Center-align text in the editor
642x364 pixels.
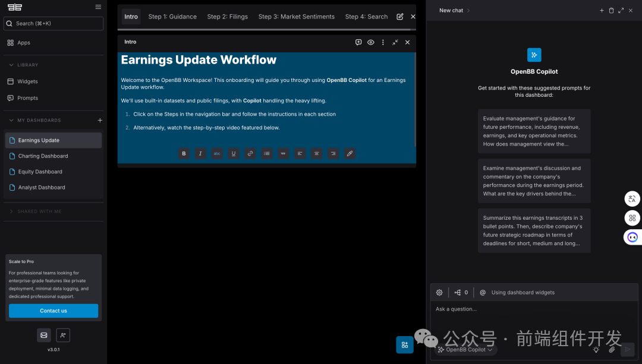pyautogui.click(x=316, y=153)
